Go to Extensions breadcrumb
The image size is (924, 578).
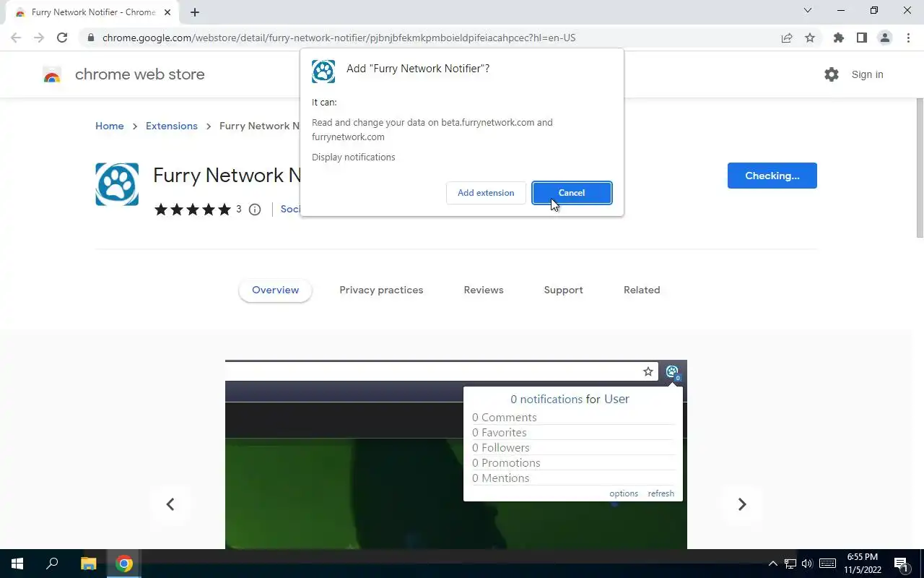tap(172, 126)
